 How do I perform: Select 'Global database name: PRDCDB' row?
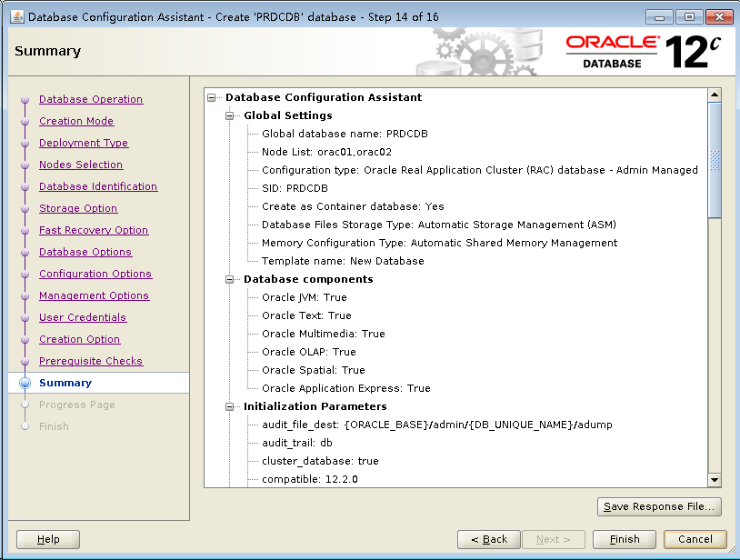345,134
